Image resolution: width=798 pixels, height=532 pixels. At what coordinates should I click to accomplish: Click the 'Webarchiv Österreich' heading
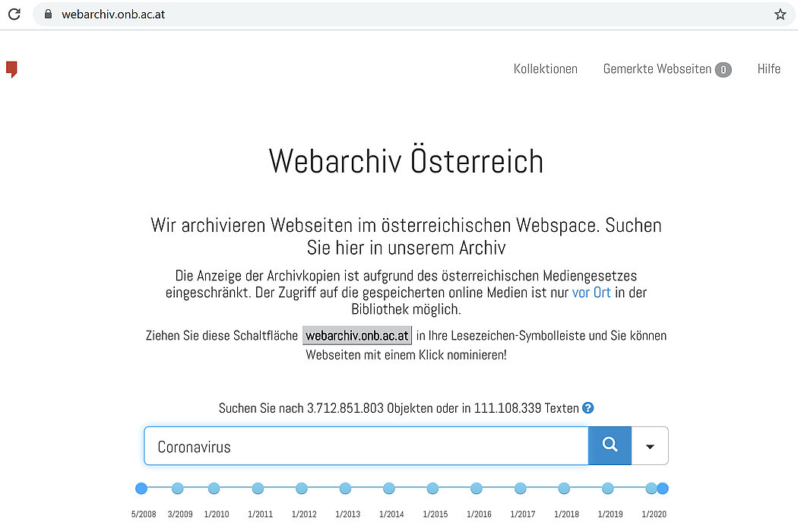tap(406, 161)
